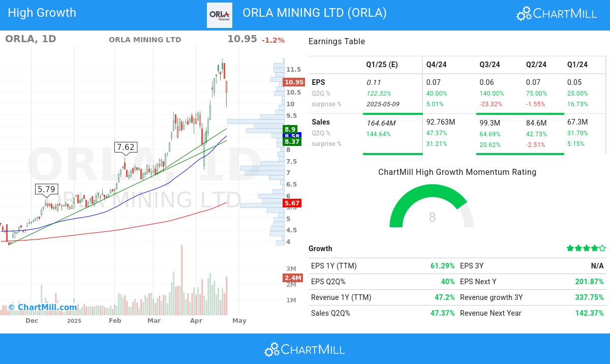Click the EPS Next Y value 201.87%
Viewport: 610px width, 364px height.
(x=589, y=282)
